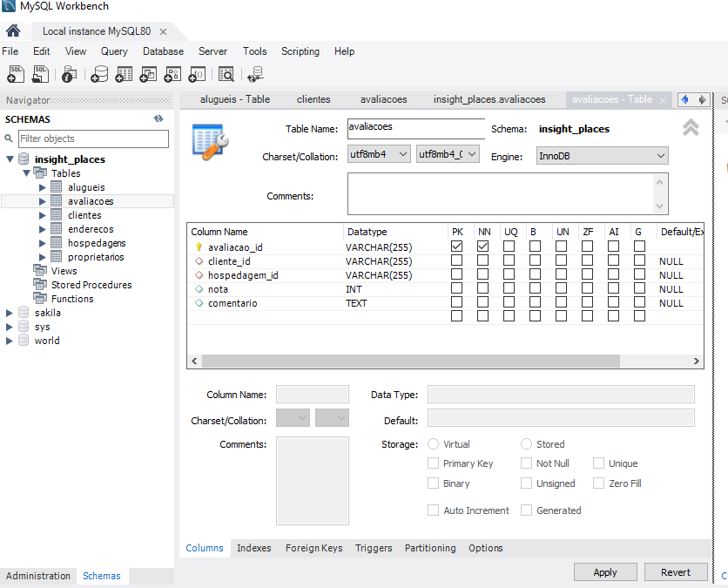The height and width of the screenshot is (588, 728).
Task: Open the Query menu
Action: click(x=114, y=51)
